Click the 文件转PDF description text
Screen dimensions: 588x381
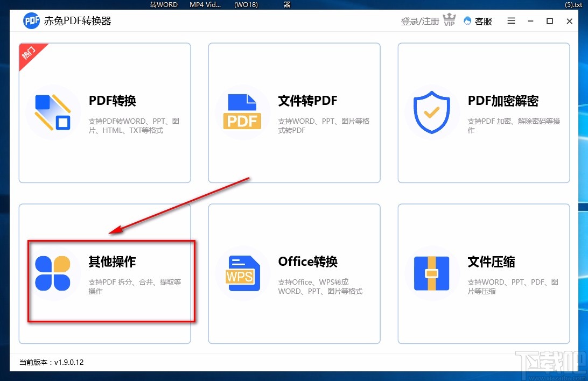click(324, 125)
